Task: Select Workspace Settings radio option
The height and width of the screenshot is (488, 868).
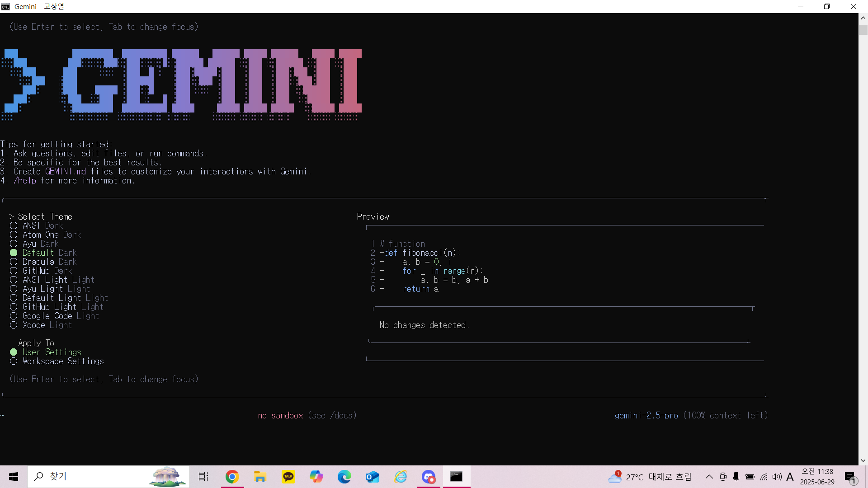Action: point(14,361)
